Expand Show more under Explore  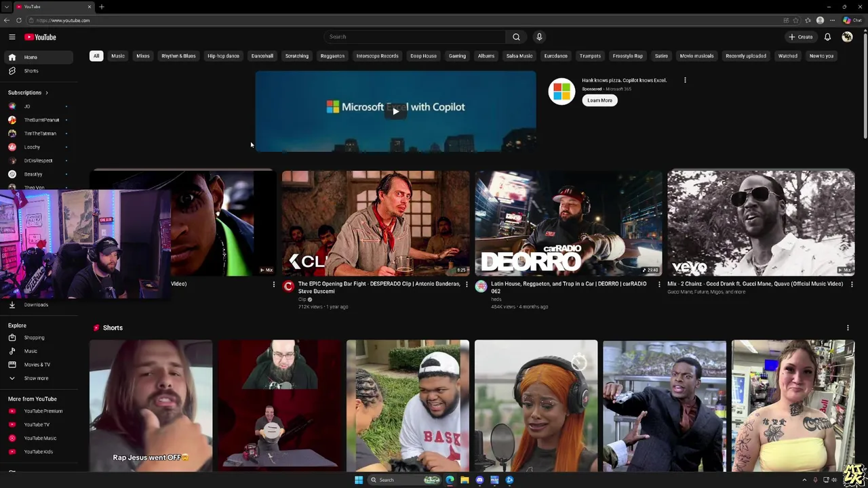pos(39,378)
